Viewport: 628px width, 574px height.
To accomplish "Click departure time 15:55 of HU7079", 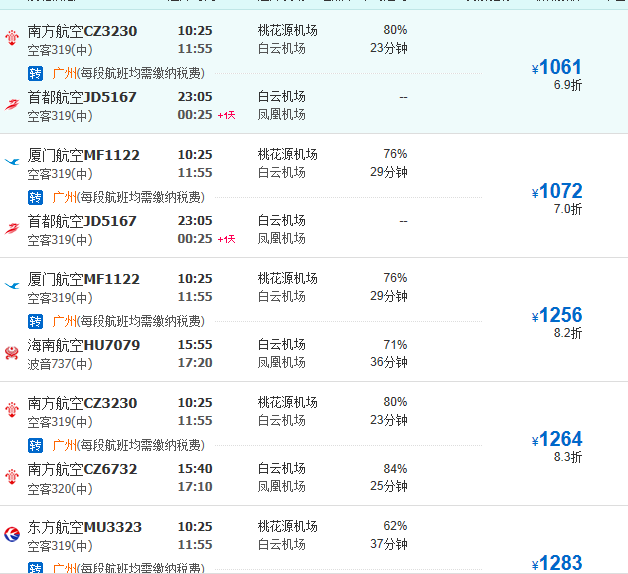I will 195,345.
